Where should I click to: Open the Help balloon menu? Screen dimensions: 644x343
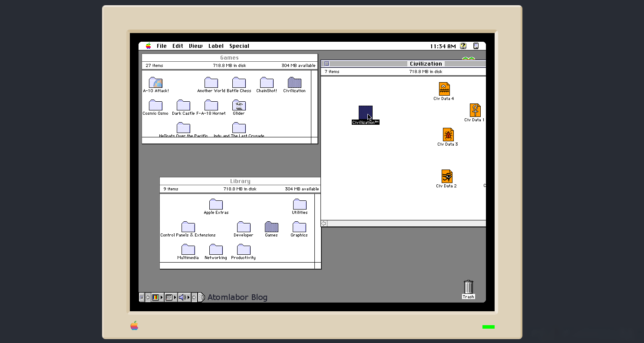coord(463,46)
